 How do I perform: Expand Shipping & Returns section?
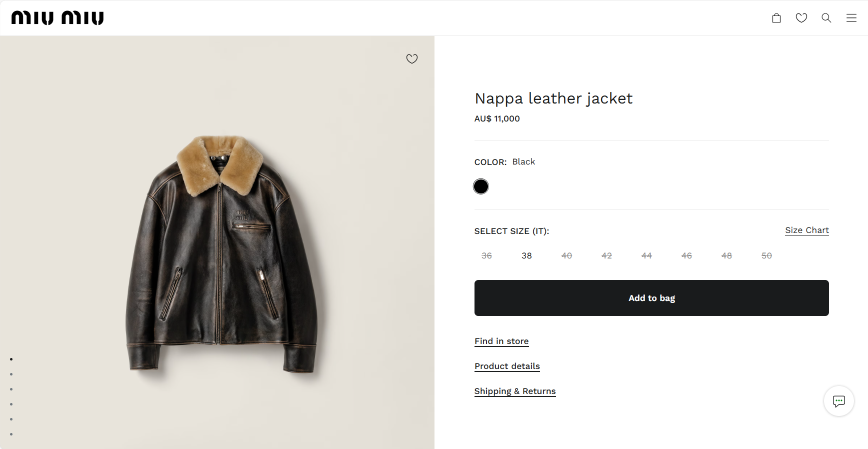point(514,391)
